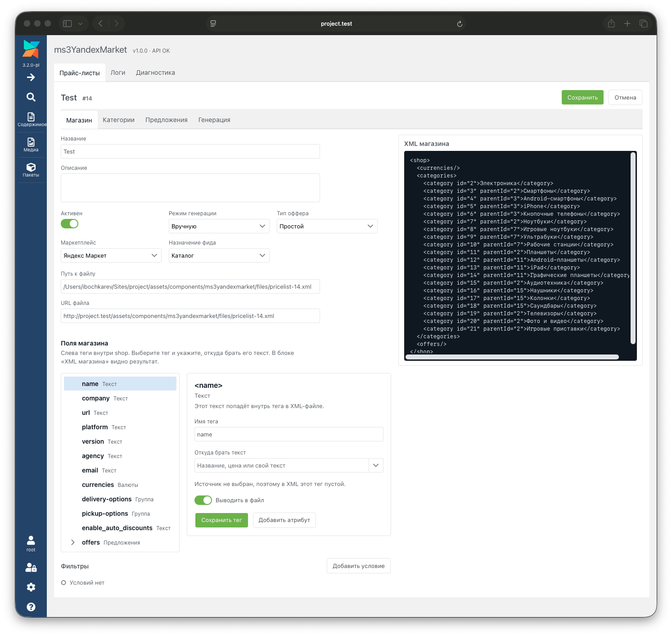Open the Генерация tab
This screenshot has height=636, width=672.
pyautogui.click(x=214, y=120)
